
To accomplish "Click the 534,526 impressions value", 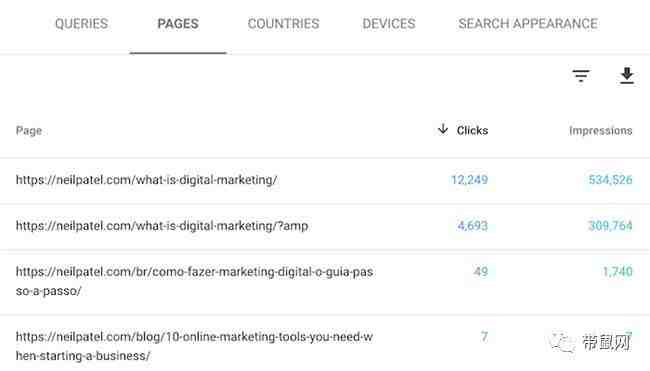I will tap(611, 180).
